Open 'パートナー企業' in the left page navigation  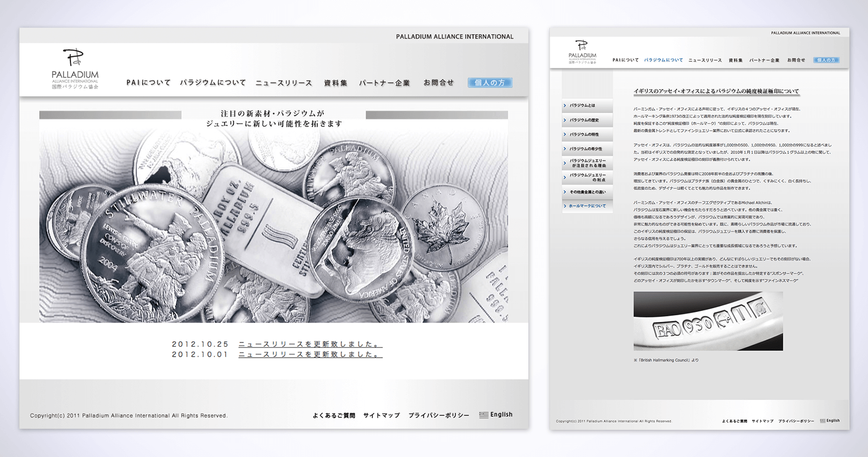click(x=384, y=83)
